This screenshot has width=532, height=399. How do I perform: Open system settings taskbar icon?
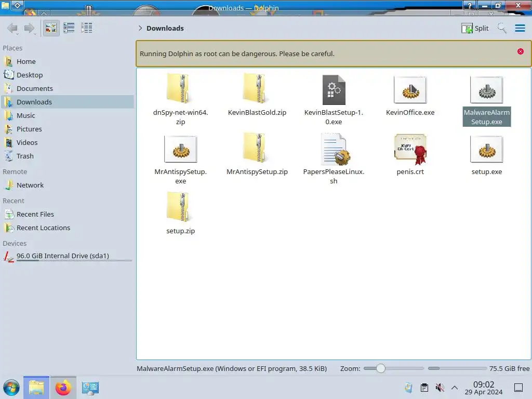pyautogui.click(x=90, y=388)
